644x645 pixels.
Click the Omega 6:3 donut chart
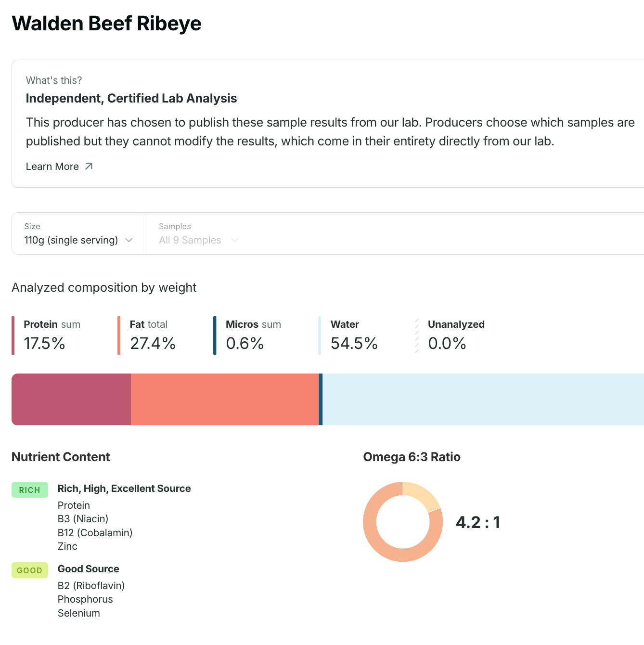click(403, 522)
